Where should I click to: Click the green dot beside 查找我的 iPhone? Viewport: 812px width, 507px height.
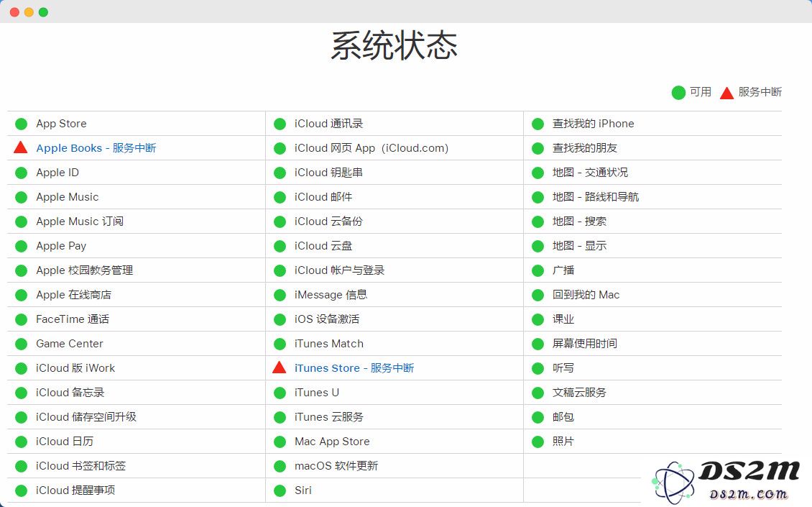(538, 124)
